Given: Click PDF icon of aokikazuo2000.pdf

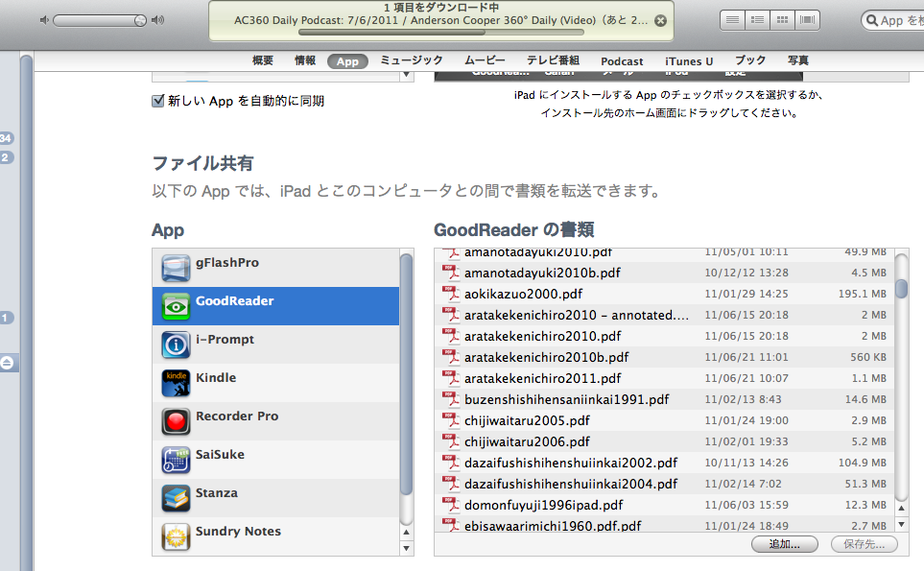Looking at the screenshot, I should (451, 294).
